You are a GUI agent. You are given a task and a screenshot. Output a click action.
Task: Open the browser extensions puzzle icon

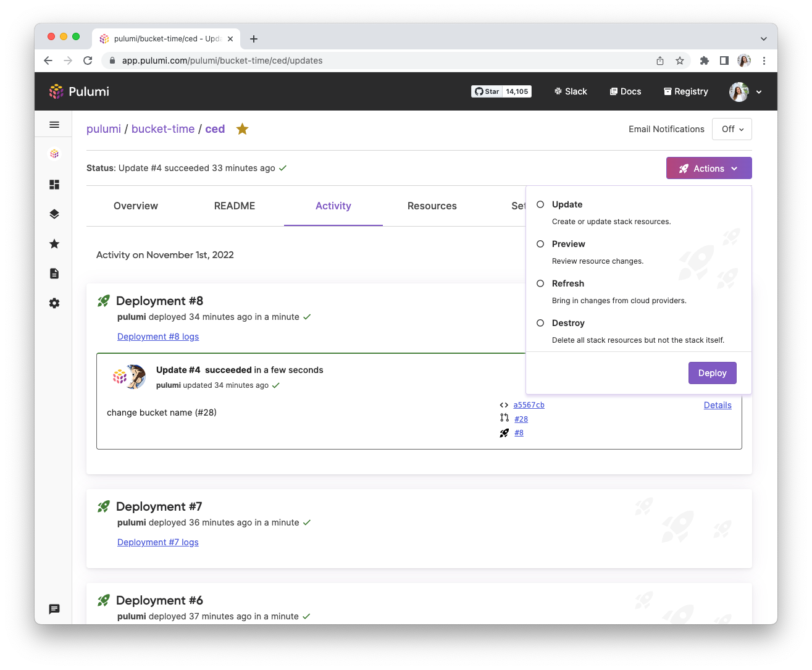pos(705,61)
